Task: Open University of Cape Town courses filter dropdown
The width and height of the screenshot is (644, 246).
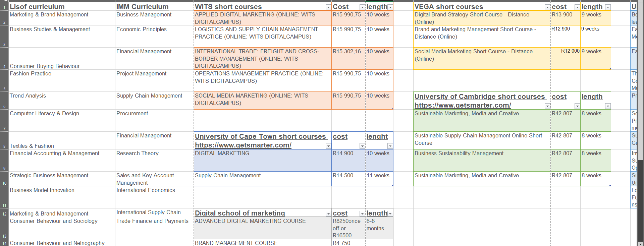Action: pos(328,146)
